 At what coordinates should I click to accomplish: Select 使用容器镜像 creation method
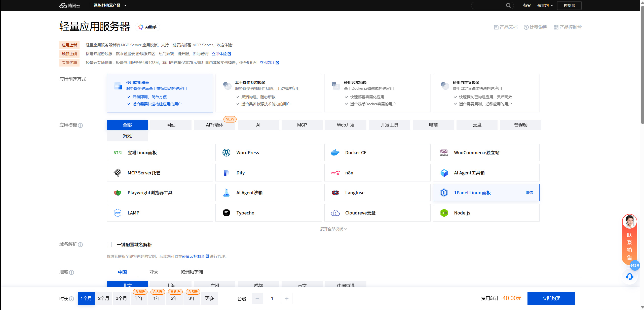click(x=377, y=93)
